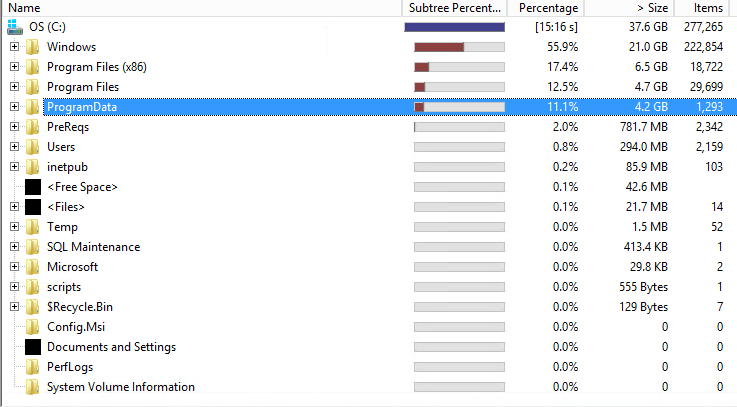Image resolution: width=737 pixels, height=407 pixels.
Task: Click the inetpub folder icon
Action: click(x=33, y=167)
